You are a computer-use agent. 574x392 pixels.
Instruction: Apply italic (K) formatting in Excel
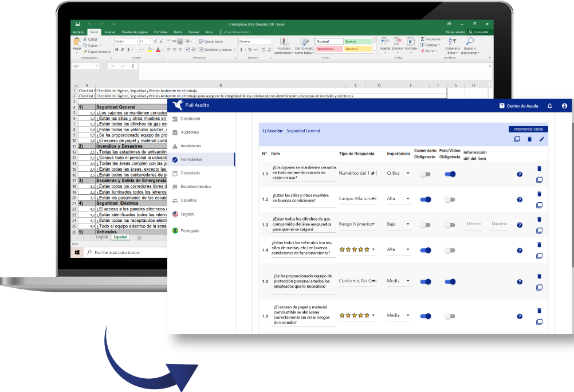click(123, 49)
